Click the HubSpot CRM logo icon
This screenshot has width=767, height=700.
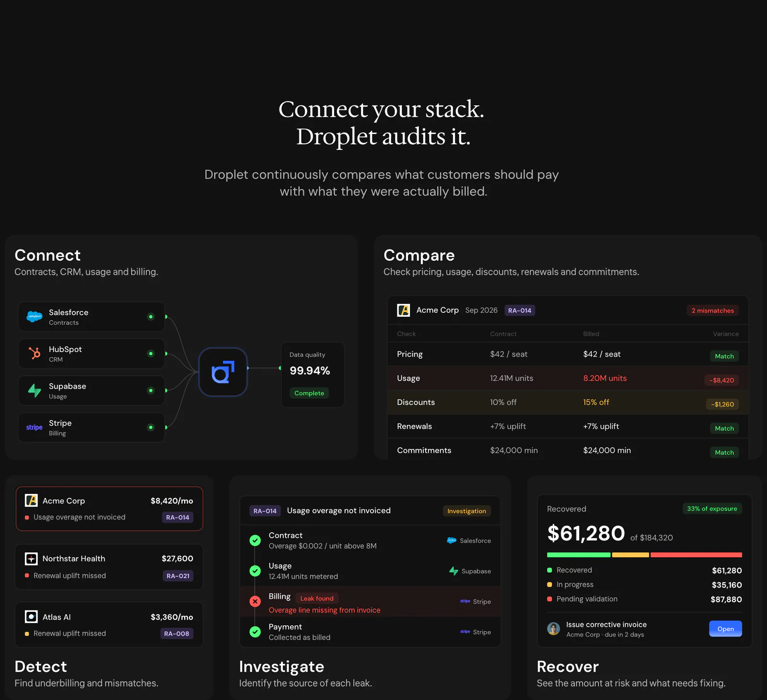(x=35, y=353)
